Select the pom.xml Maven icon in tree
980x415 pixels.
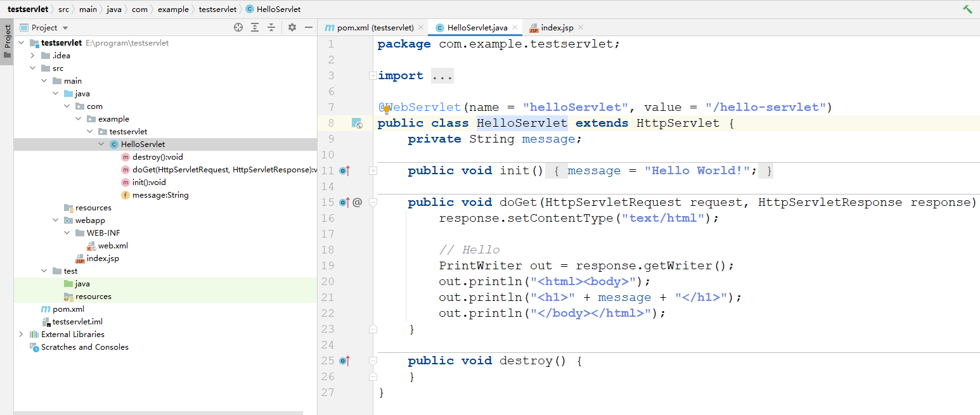(46, 309)
